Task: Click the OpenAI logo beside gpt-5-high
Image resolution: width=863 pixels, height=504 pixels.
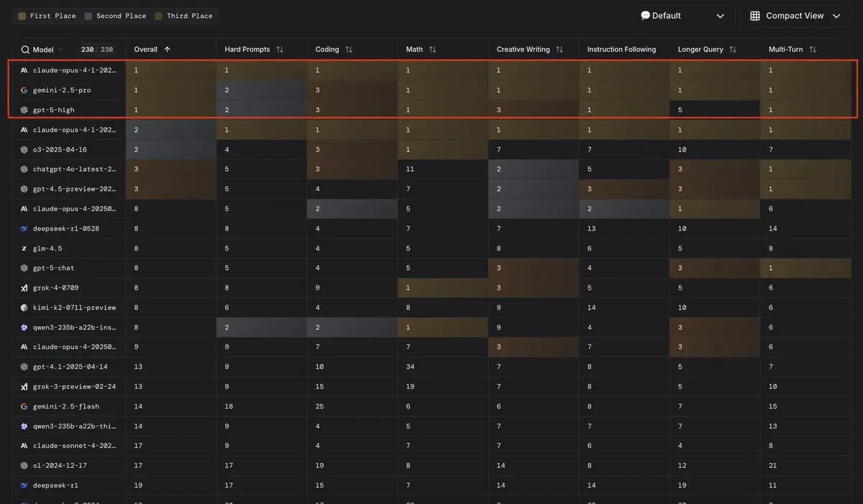Action: [x=24, y=110]
